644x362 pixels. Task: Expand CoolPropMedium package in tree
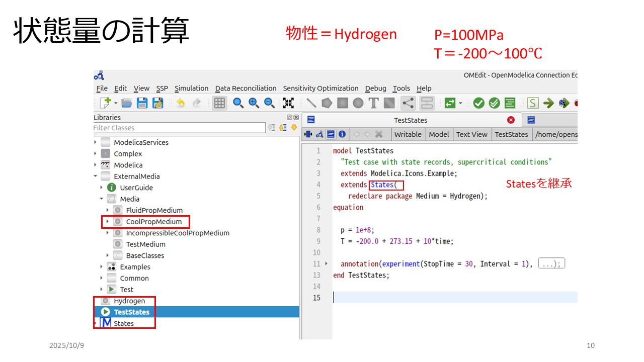coord(108,222)
